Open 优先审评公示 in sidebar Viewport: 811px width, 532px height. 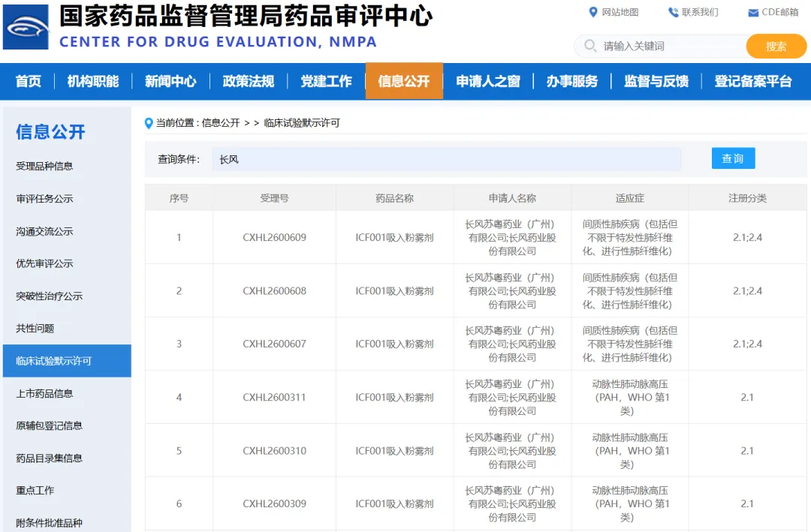[44, 263]
